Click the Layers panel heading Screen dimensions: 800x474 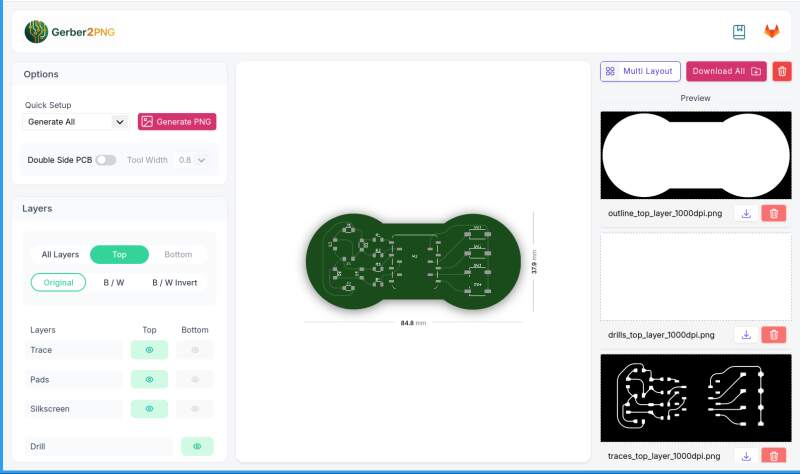tap(37, 208)
